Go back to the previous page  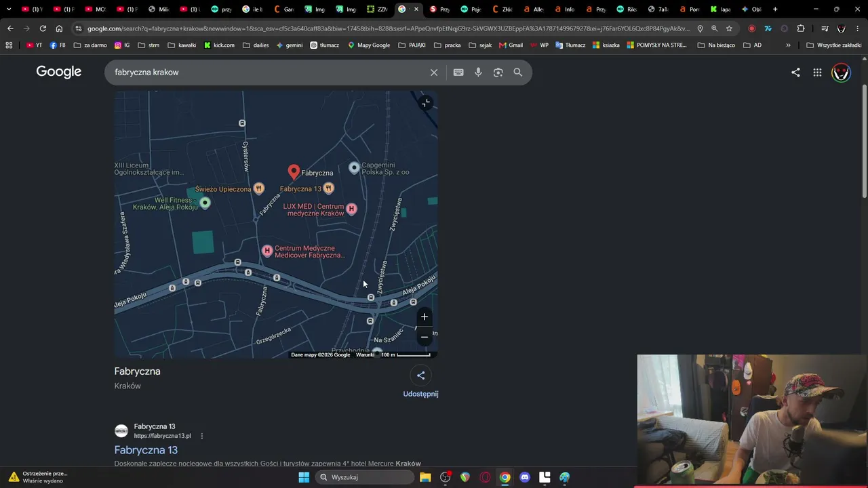coord(10,28)
